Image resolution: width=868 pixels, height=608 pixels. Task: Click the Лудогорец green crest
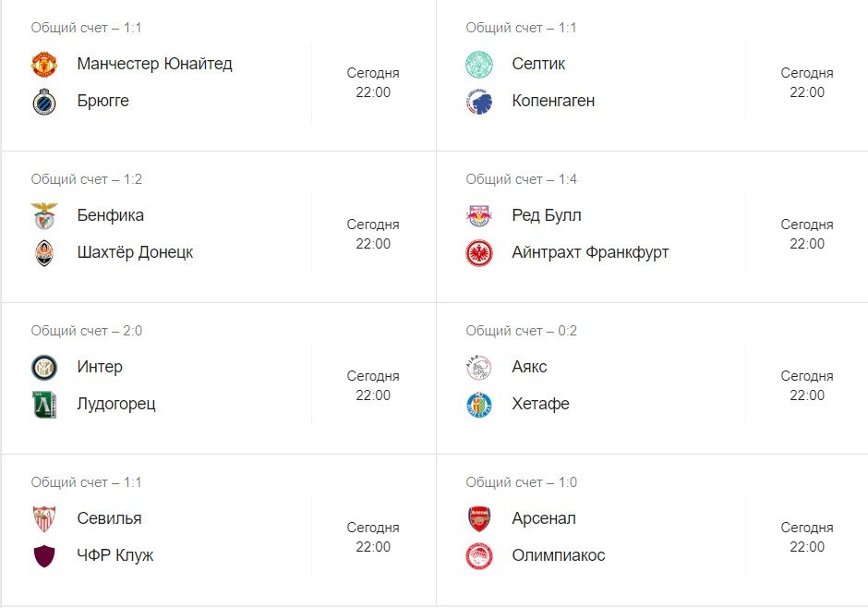click(x=44, y=404)
